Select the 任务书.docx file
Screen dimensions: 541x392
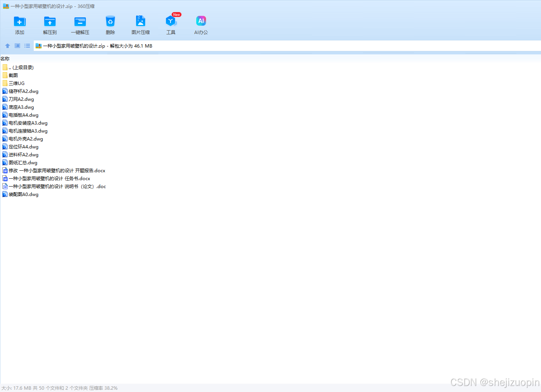point(46,178)
